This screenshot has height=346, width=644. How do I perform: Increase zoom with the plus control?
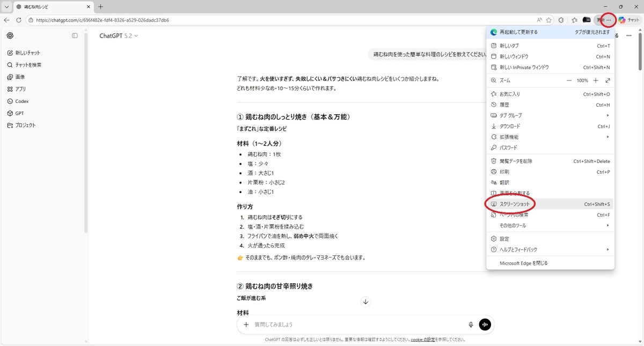point(596,80)
